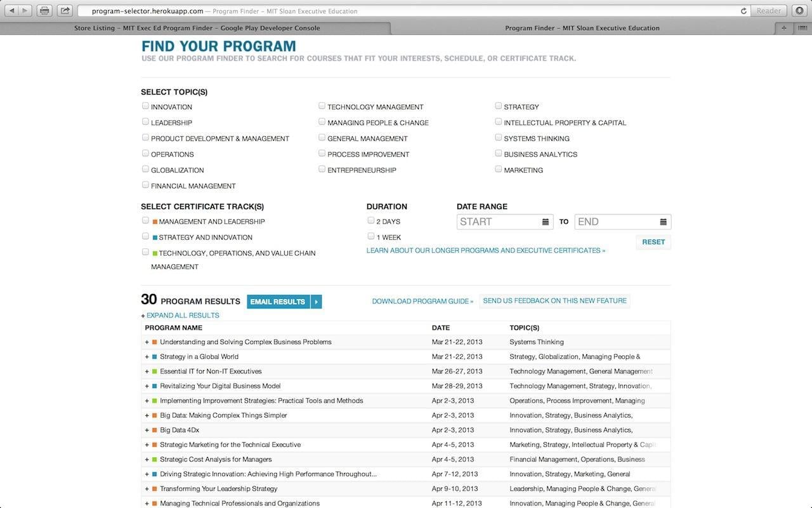Screen dimensions: 812x508
Task: Open Transforming Your Leadership Strategy program
Action: point(219,489)
